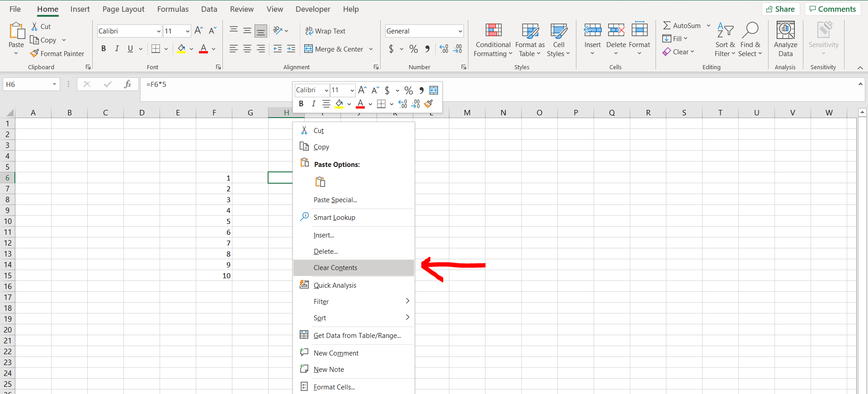Click Wrap Text in Alignment group
The image size is (868, 394).
point(325,31)
